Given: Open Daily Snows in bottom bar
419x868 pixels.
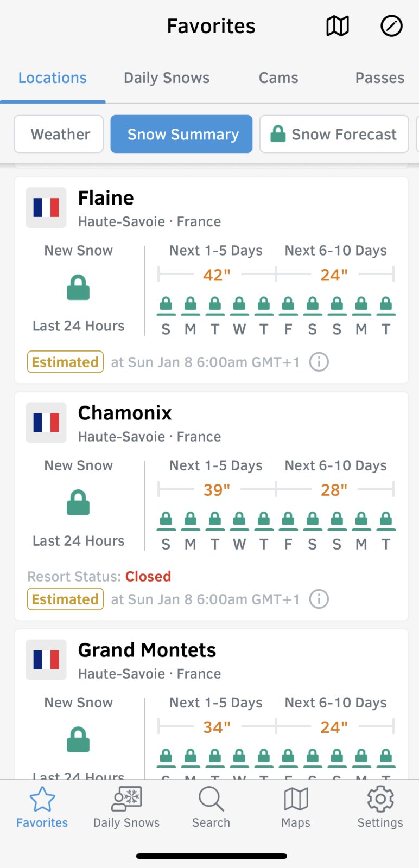Looking at the screenshot, I should coord(126,807).
